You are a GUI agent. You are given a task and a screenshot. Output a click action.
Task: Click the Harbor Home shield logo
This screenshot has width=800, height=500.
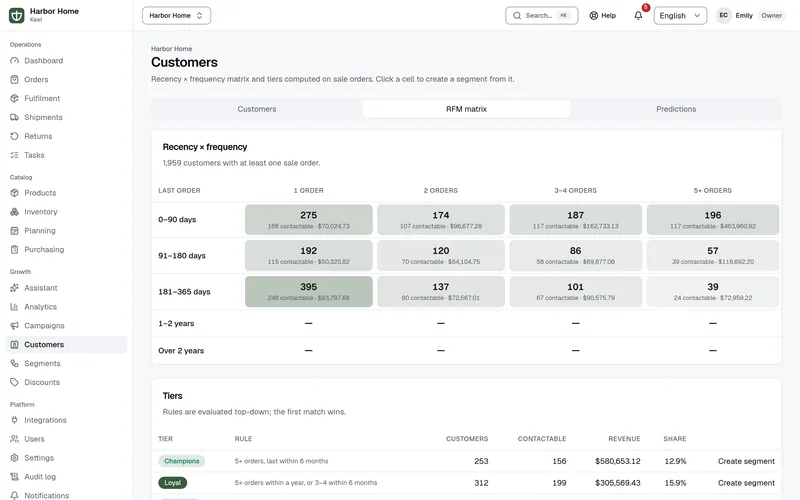16,15
